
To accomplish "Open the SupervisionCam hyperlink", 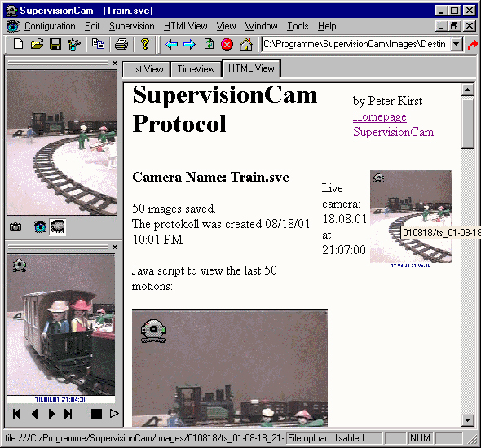I will point(393,133).
